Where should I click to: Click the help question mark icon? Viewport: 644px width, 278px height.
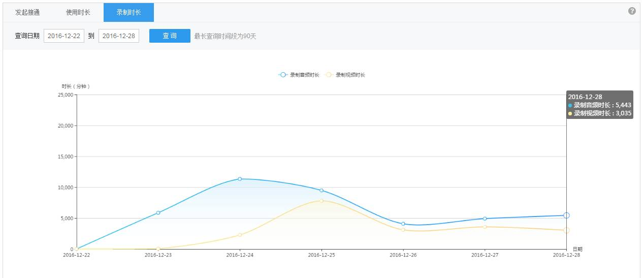[632, 11]
